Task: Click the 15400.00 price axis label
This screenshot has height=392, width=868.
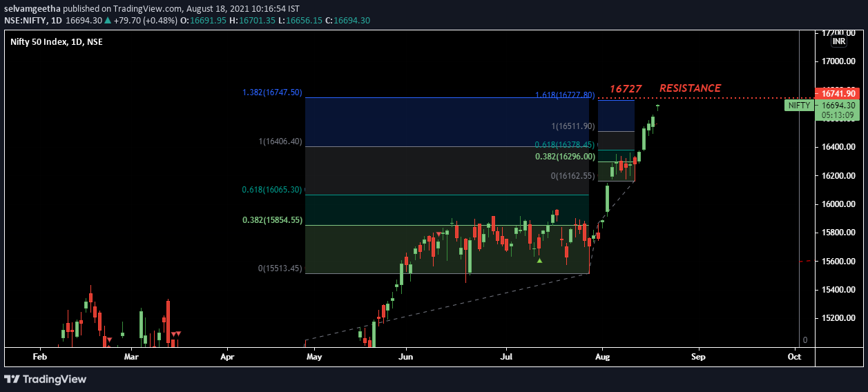Action: (x=838, y=290)
